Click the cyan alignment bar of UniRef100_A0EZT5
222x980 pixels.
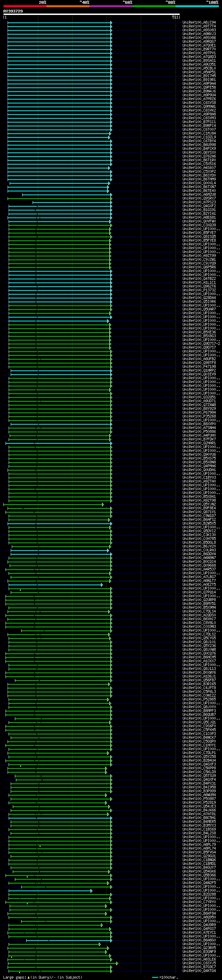click(55, 585)
